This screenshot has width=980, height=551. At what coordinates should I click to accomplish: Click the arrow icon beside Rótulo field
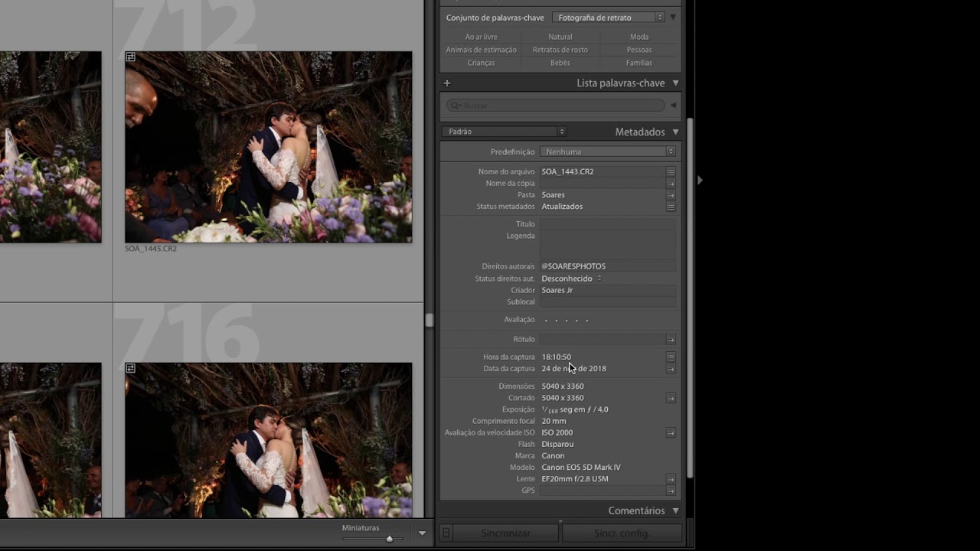671,339
